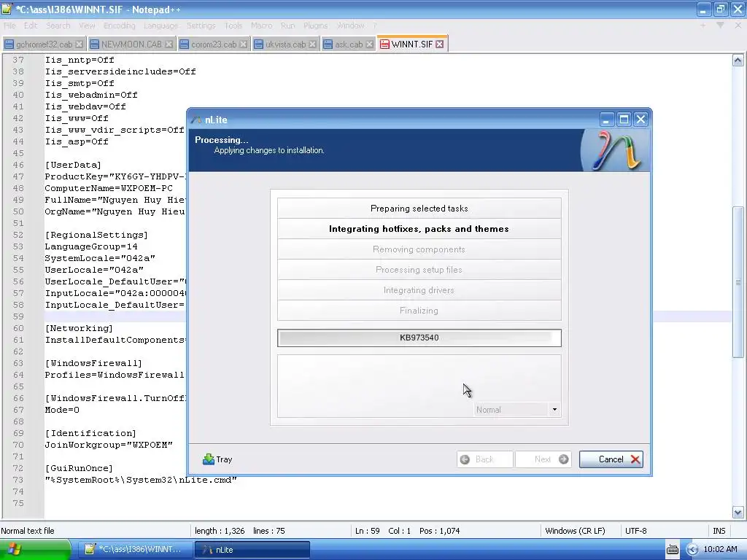This screenshot has width=747, height=560.
Task: Select Processing setup files step
Action: pos(419,270)
